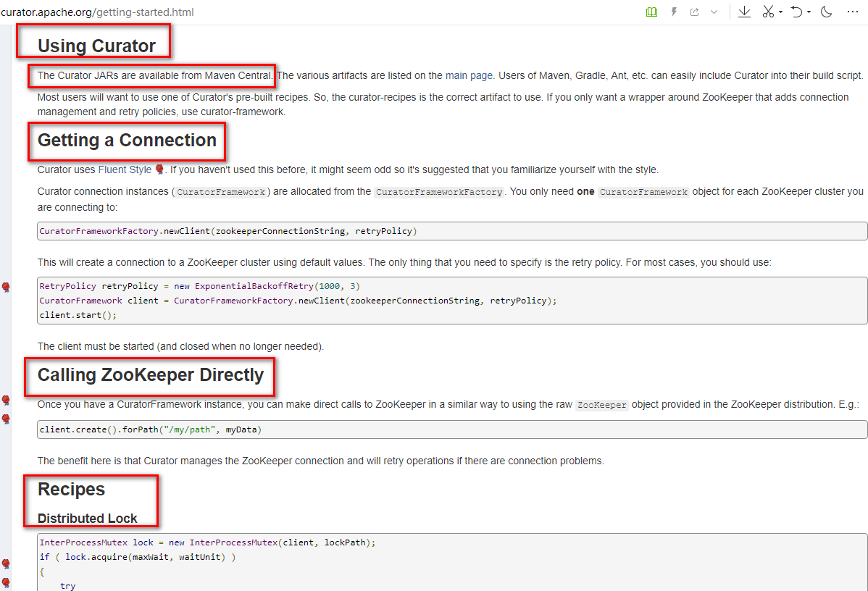Open downloads with the down-arrow icon

pos(745,12)
